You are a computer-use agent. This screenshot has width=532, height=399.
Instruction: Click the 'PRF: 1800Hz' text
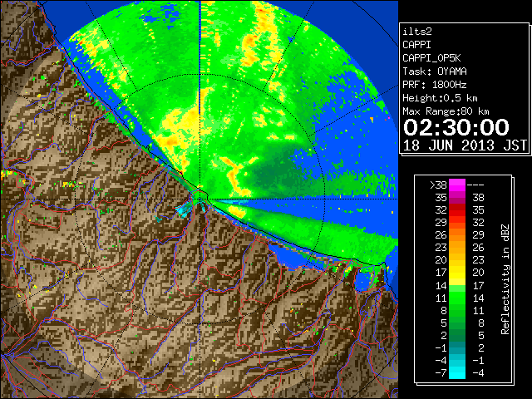[435, 85]
